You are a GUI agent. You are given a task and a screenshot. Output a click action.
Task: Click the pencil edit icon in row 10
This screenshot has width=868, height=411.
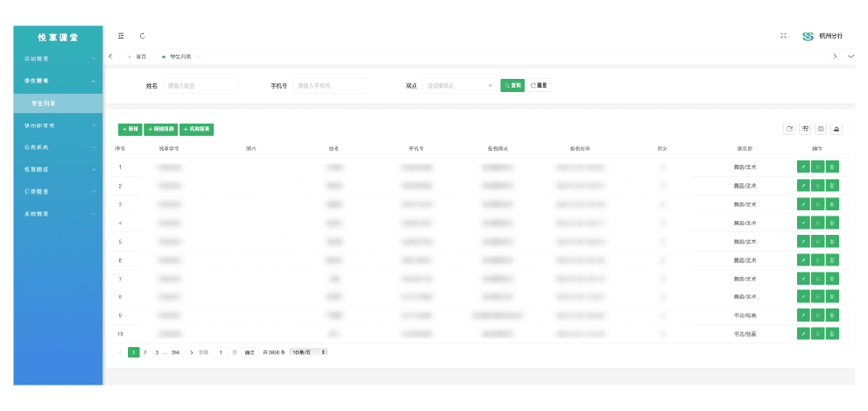[803, 334]
